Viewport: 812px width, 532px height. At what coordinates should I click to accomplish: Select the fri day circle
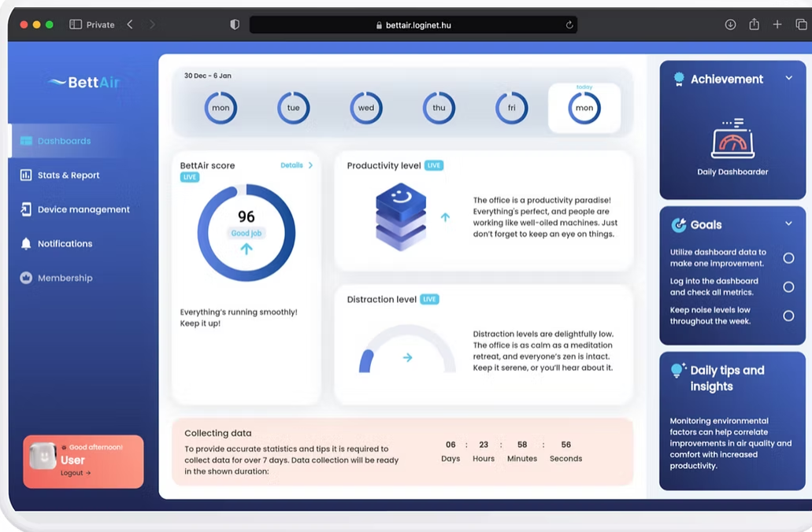tap(512, 108)
